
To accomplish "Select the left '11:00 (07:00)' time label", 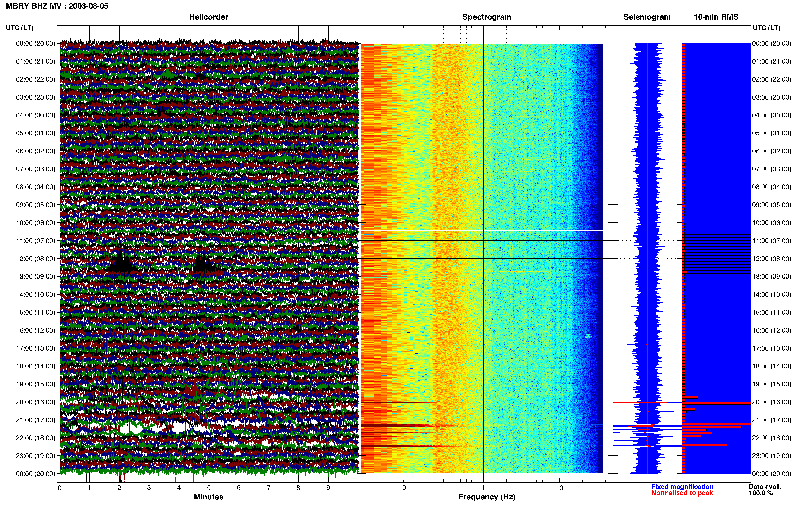I will pos(36,240).
